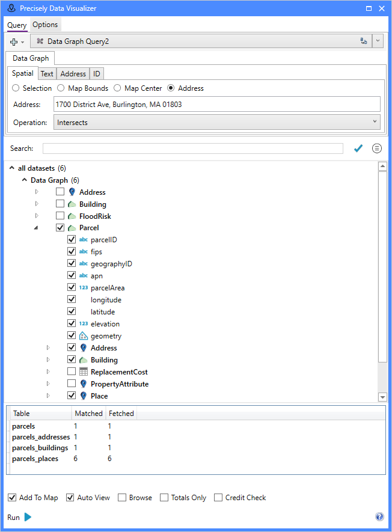This screenshot has height=532, width=392.
Task: Click the Run label
Action: pyautogui.click(x=13, y=518)
